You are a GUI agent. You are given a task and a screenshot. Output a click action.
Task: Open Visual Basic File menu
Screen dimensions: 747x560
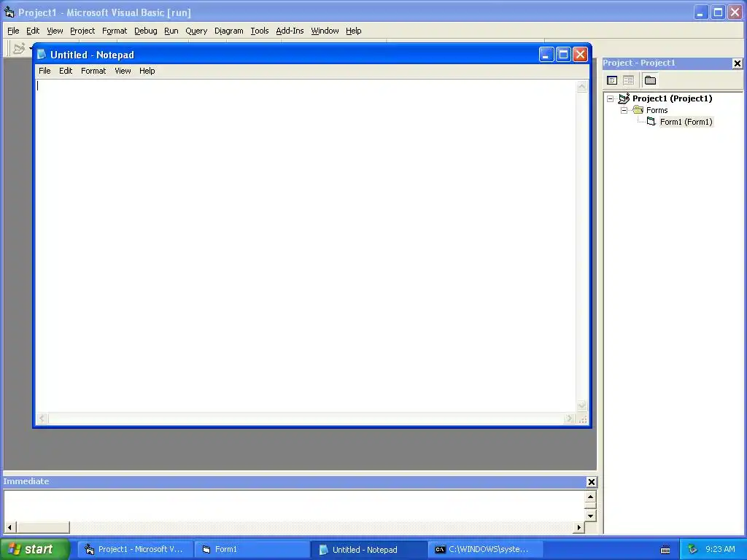pos(13,31)
